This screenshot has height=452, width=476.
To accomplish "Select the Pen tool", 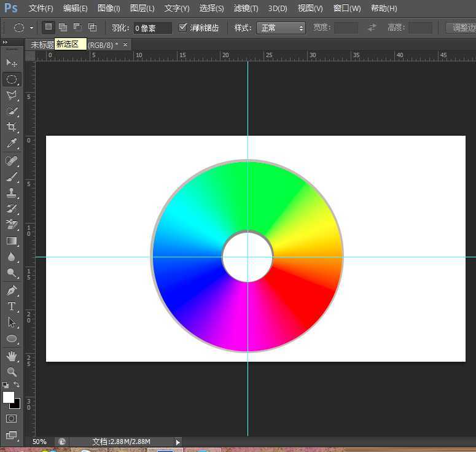I will tap(12, 290).
